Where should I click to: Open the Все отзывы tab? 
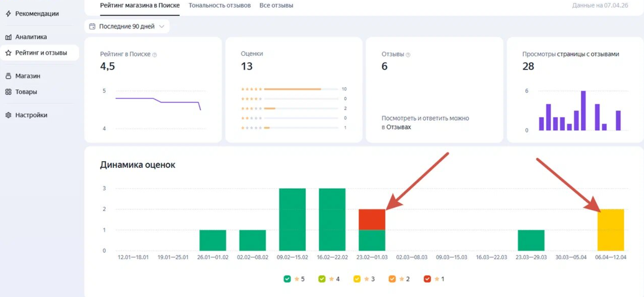pos(276,5)
